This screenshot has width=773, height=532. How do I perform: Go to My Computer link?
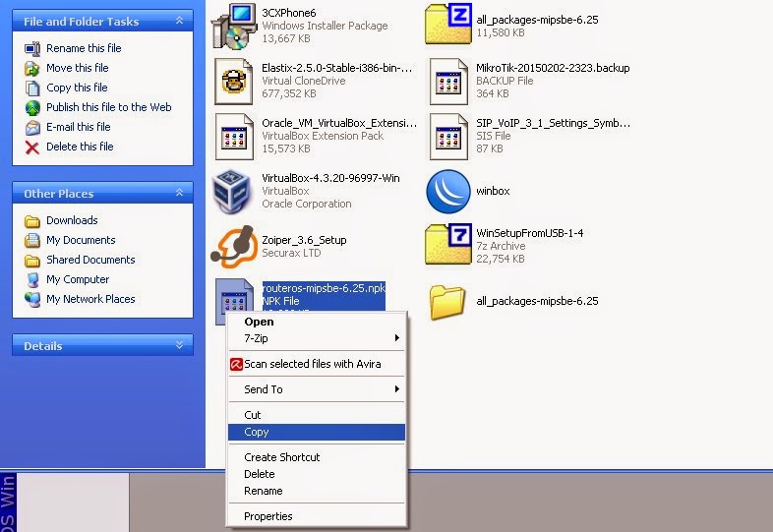tap(78, 279)
